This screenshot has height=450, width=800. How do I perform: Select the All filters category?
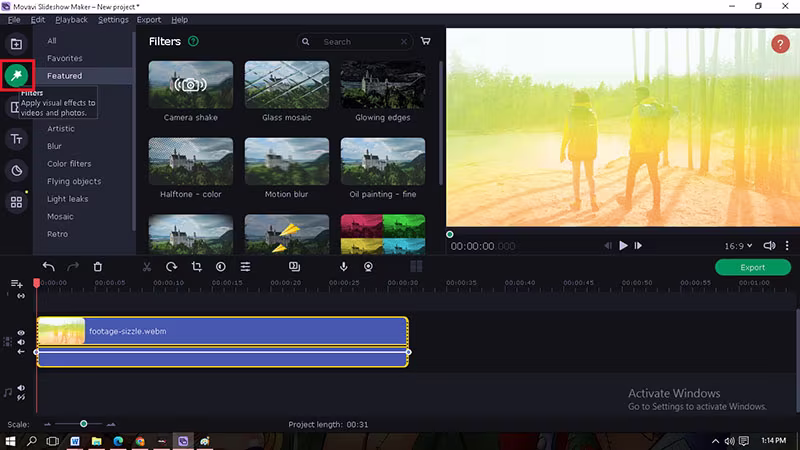coord(52,41)
